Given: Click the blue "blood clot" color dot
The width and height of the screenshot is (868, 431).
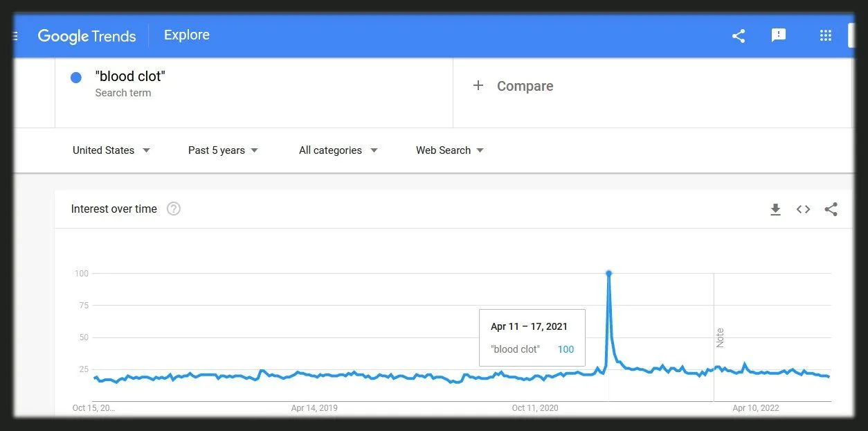Looking at the screenshot, I should coord(76,78).
